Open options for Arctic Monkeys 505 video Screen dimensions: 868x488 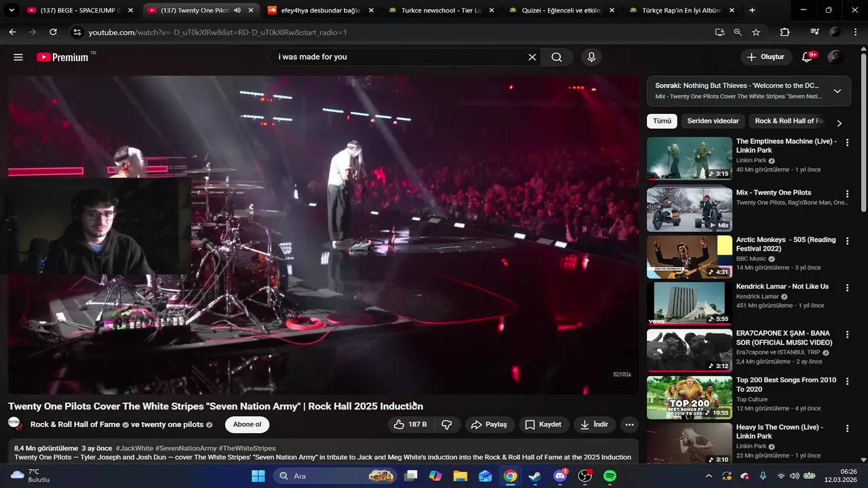tap(847, 241)
